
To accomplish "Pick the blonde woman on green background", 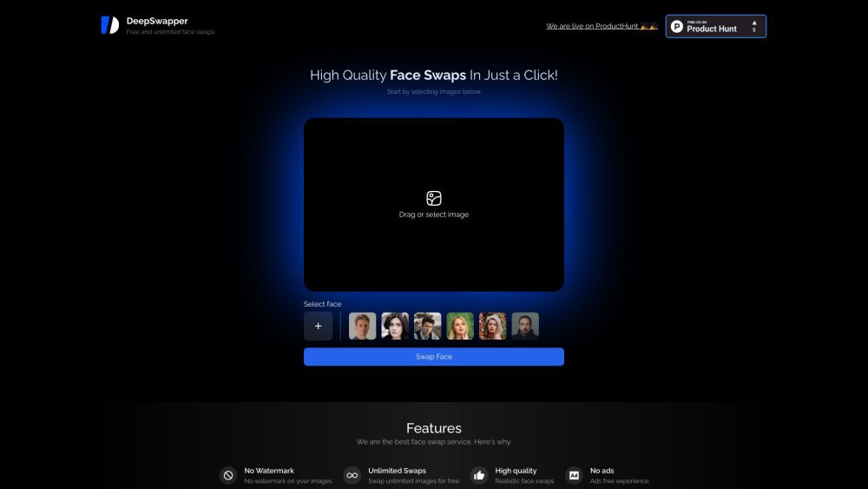I will [460, 327].
